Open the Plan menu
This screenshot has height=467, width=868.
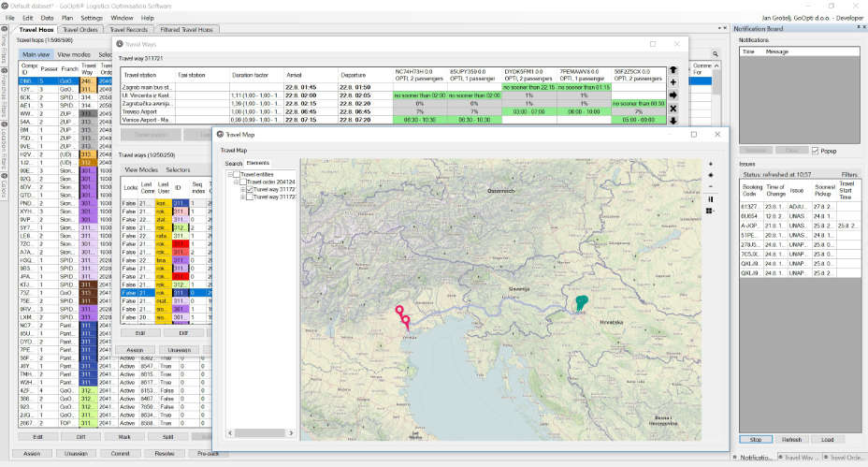tap(68, 18)
